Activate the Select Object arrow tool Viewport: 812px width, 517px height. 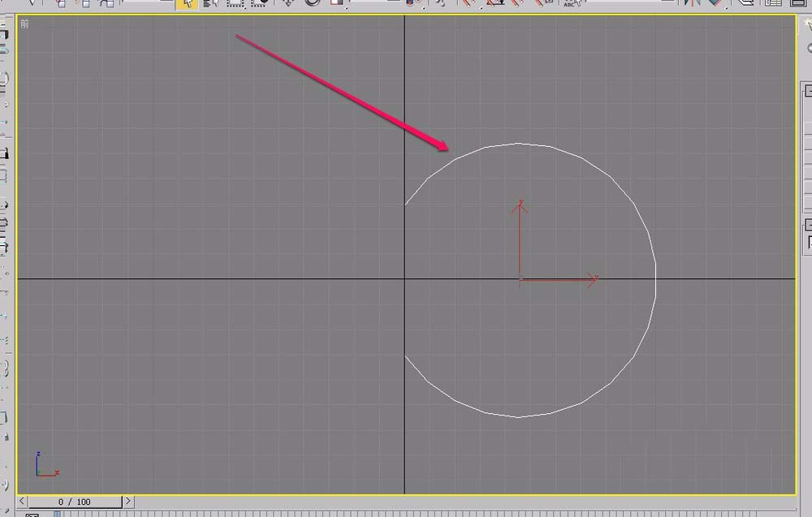pyautogui.click(x=187, y=3)
